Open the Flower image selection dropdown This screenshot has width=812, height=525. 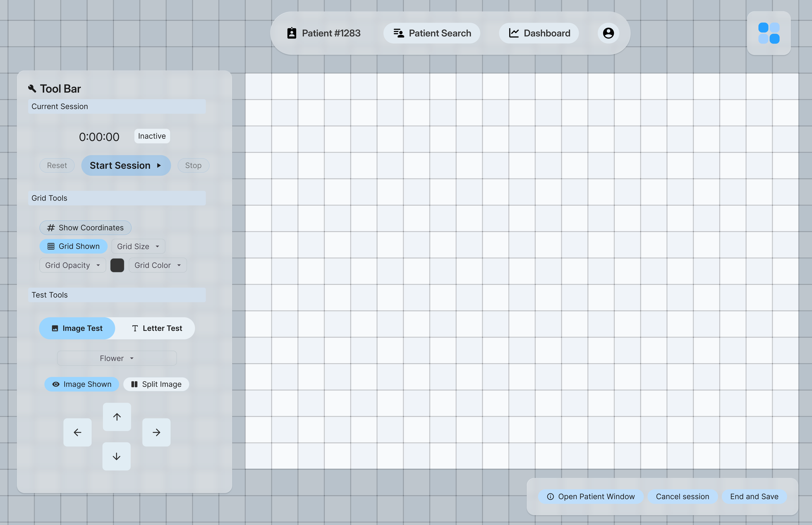tap(117, 358)
